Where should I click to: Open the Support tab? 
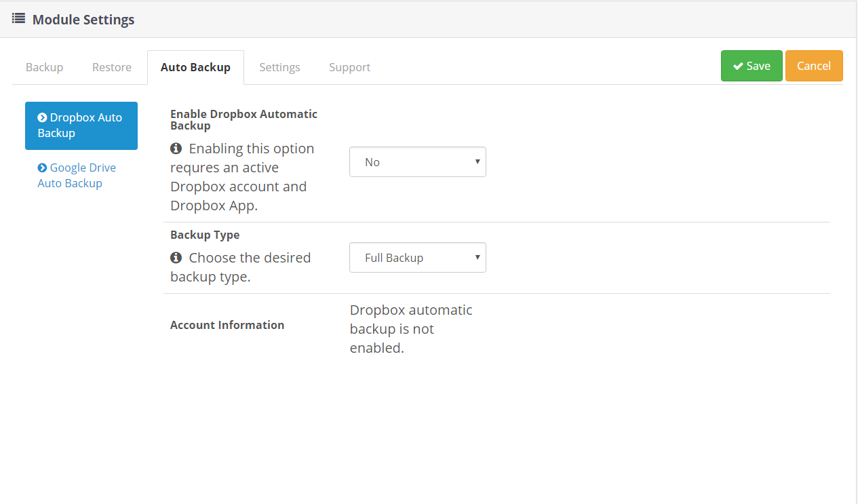(x=350, y=67)
